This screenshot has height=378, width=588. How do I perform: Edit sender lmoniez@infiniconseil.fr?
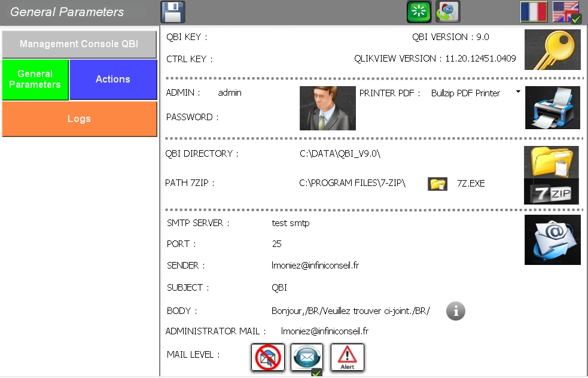point(315,266)
